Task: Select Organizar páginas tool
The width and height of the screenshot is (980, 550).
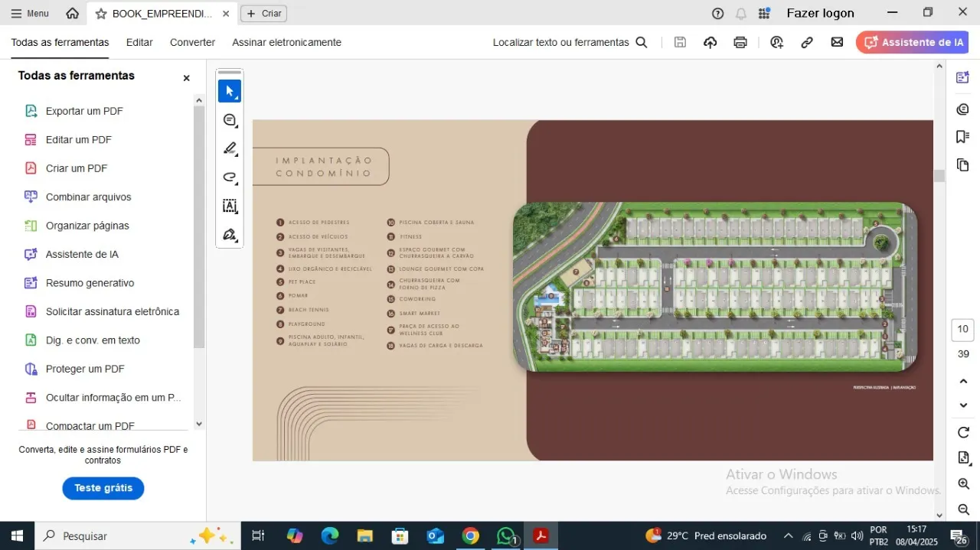Action: pos(87,226)
